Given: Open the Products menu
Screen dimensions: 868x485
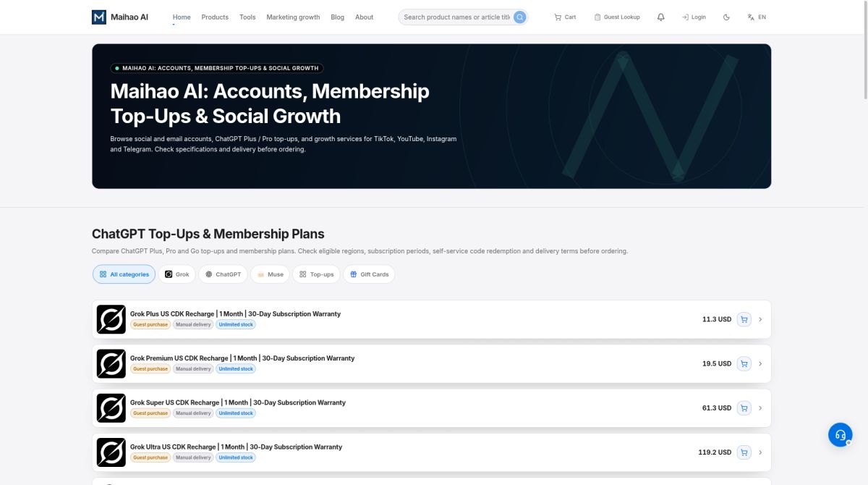Looking at the screenshot, I should point(215,17).
